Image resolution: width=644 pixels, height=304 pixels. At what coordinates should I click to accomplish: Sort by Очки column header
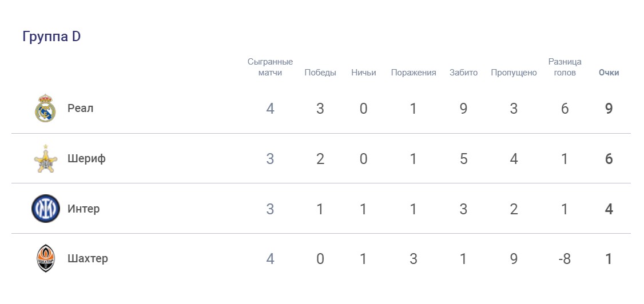click(x=609, y=73)
